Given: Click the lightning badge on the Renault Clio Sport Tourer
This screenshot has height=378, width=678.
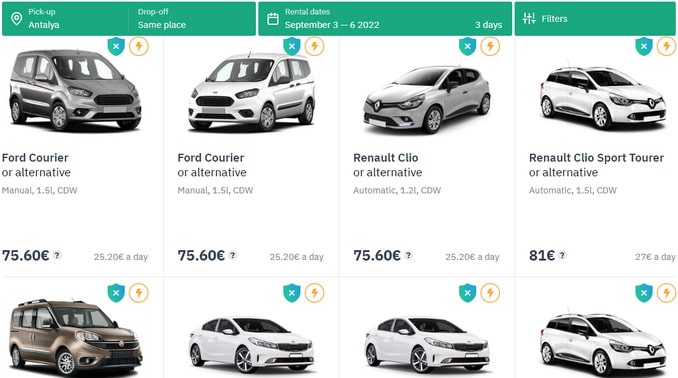Looking at the screenshot, I should (x=666, y=46).
